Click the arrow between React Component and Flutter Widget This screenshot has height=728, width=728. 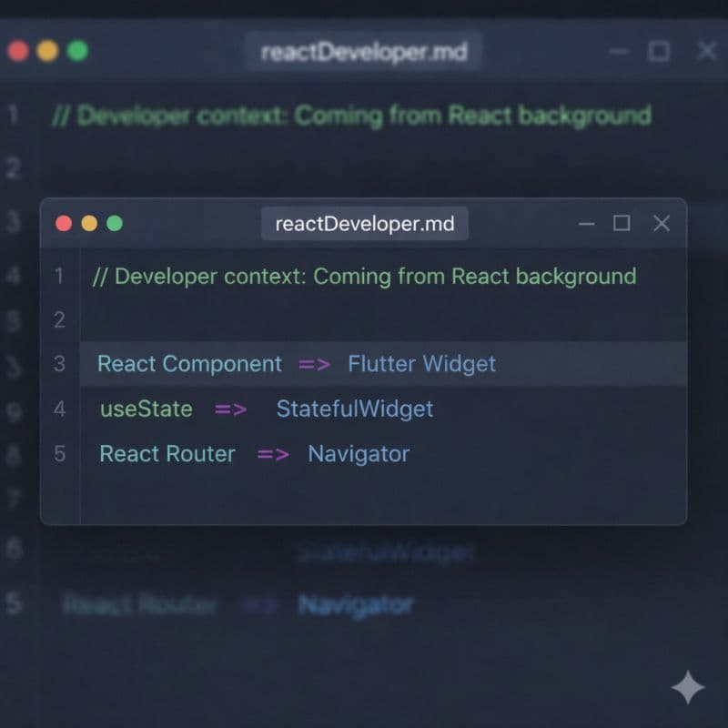(x=314, y=365)
